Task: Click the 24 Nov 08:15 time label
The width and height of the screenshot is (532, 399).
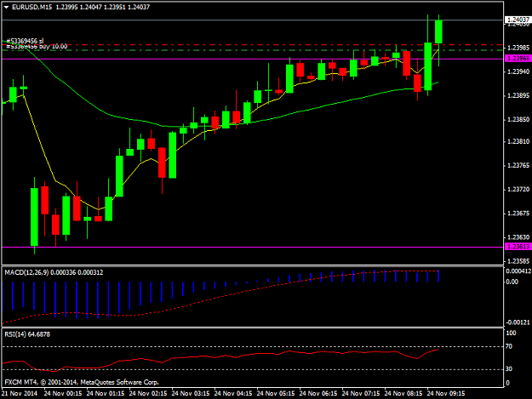Action: (403, 394)
